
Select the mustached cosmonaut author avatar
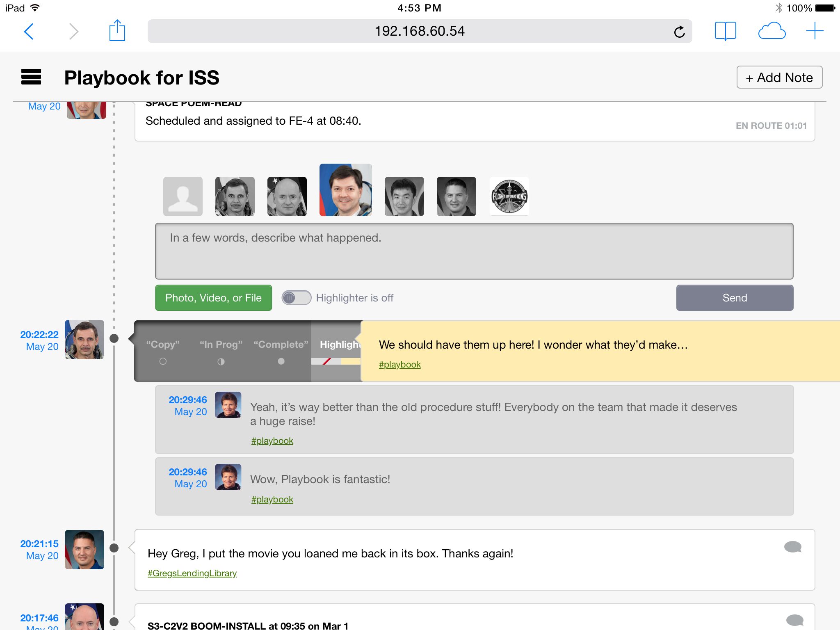click(235, 196)
